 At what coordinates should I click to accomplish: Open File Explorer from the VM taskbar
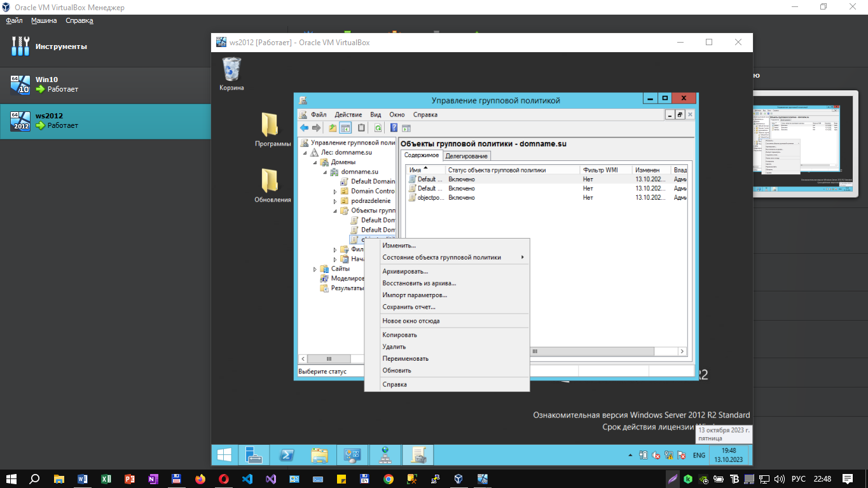(x=319, y=455)
